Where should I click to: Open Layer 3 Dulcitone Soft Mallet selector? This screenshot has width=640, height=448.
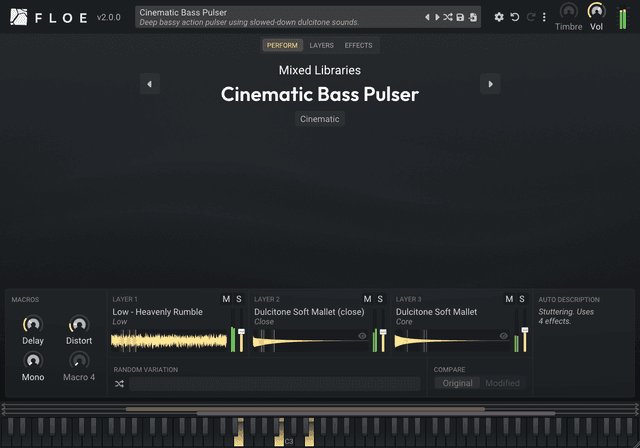click(436, 312)
